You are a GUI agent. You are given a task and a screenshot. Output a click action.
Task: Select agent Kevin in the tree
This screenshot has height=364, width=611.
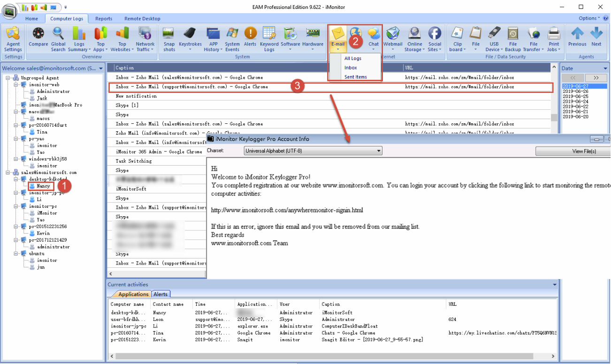43,233
